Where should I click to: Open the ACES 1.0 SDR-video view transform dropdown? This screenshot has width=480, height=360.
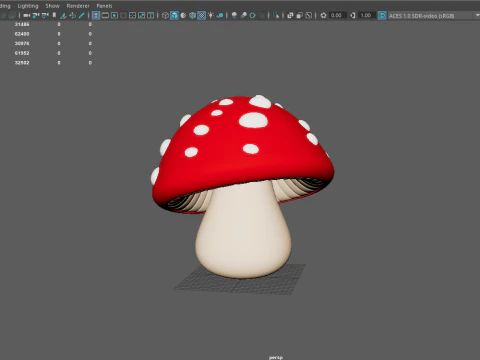(433, 16)
